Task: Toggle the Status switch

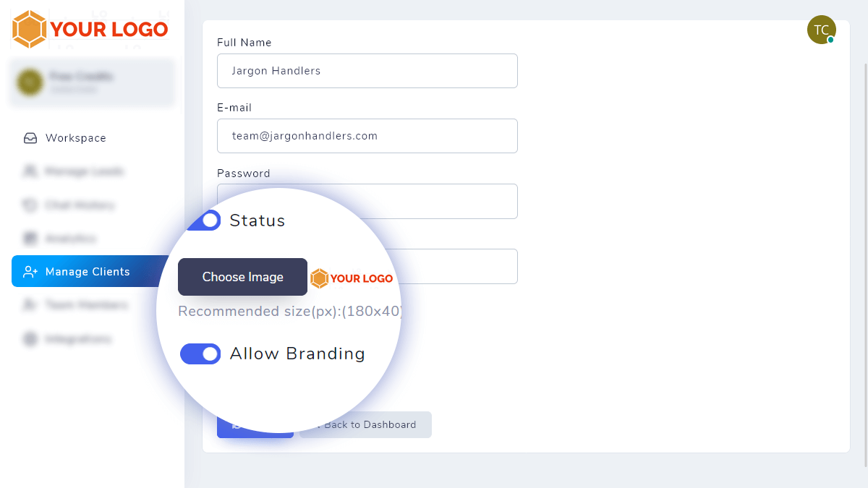Action: click(x=203, y=221)
